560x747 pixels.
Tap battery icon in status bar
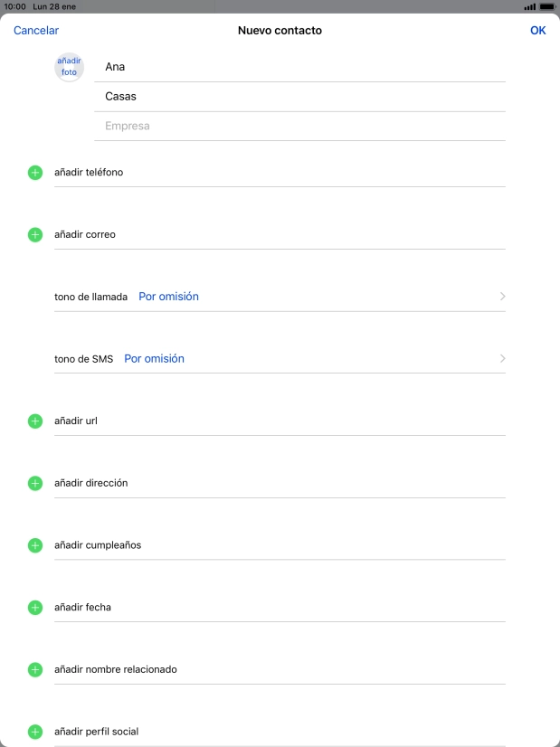[546, 6]
